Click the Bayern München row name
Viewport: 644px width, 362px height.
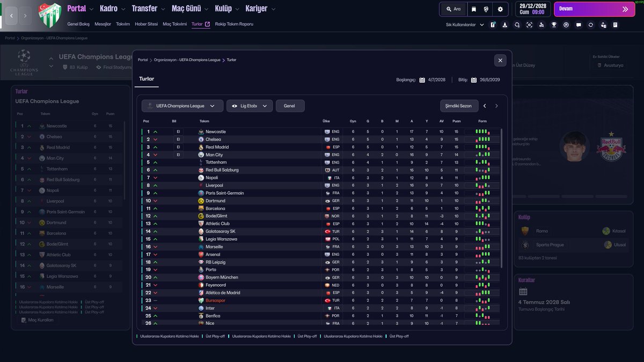click(x=222, y=277)
